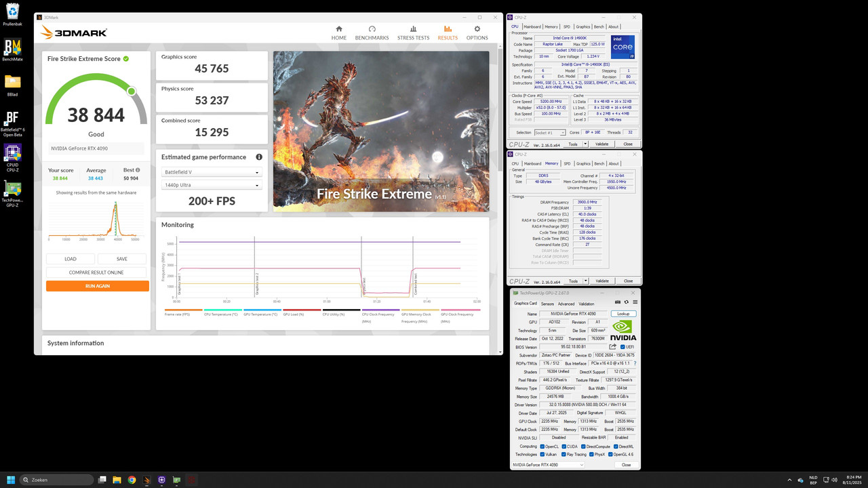
Task: Click SAVE result button
Action: 122,259
